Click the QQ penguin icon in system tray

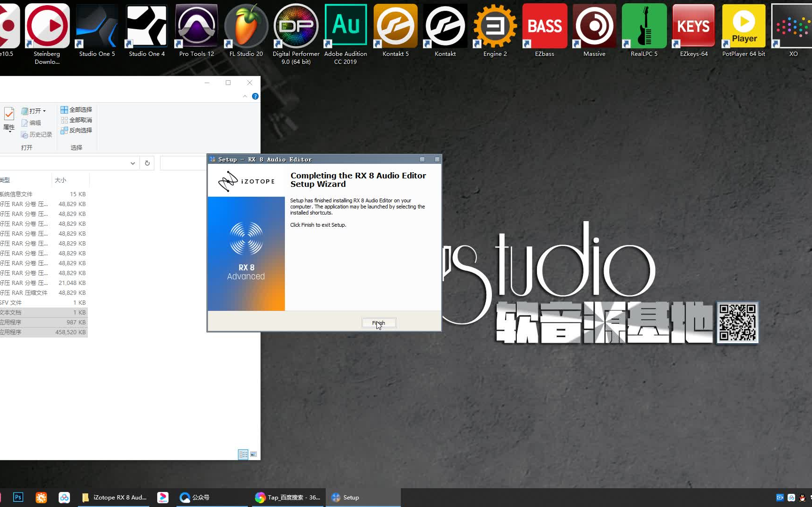pos(802,498)
